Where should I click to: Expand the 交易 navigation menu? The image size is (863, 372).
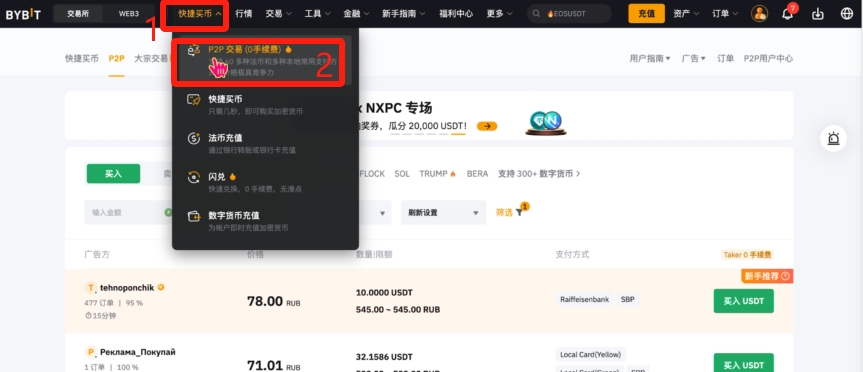coord(279,14)
